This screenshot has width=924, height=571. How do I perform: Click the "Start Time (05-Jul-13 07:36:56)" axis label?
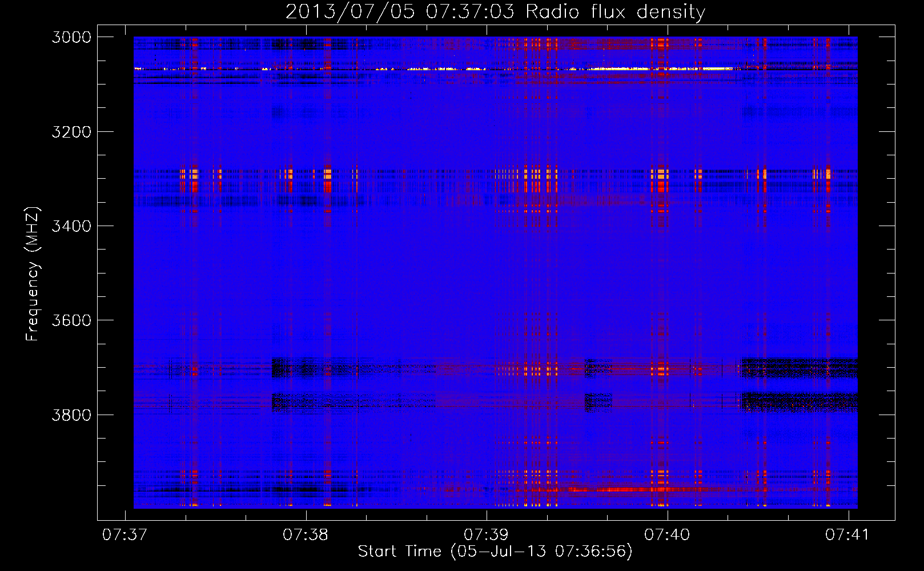tap(495, 552)
